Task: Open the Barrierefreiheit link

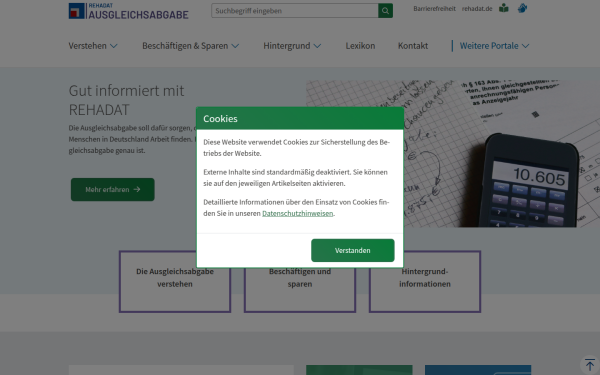Action: [x=434, y=8]
